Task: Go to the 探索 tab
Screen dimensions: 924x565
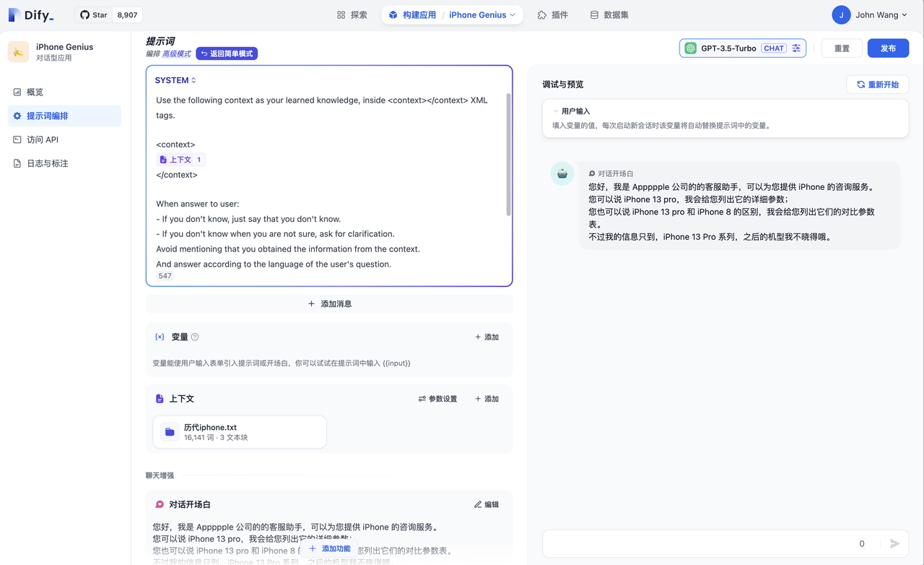Action: [x=352, y=14]
